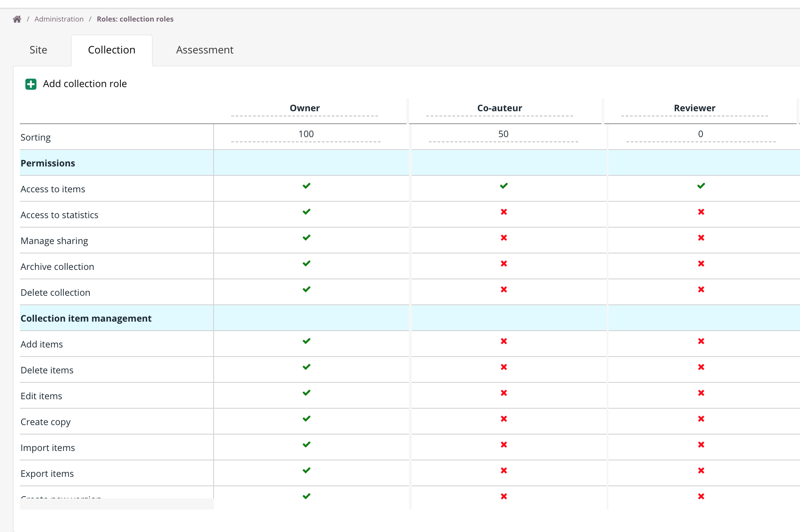
Task: Switch to the Site tab
Action: (x=38, y=50)
